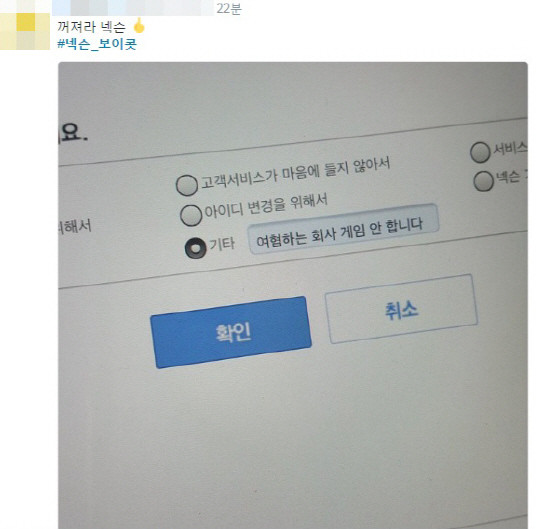Click the 꺼져라 넥슨 tweet text

(x=91, y=27)
